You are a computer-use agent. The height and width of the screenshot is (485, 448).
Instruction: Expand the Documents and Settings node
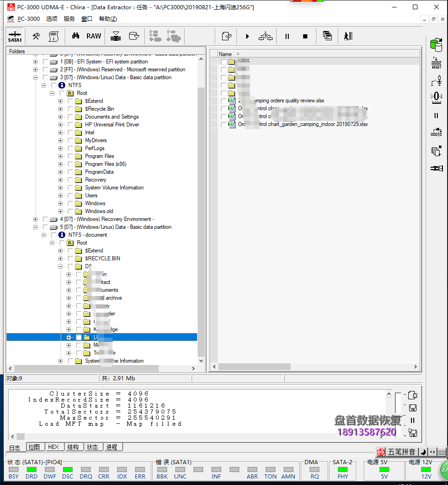pyautogui.click(x=61, y=117)
